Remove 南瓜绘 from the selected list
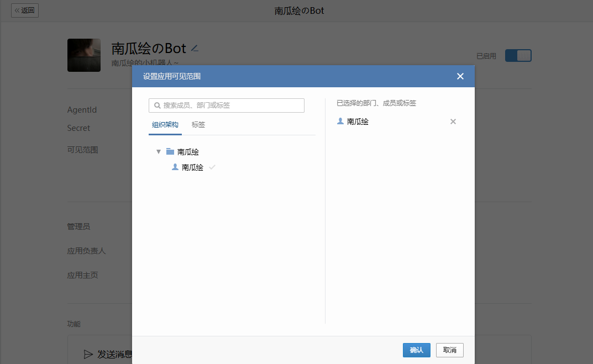 click(453, 122)
